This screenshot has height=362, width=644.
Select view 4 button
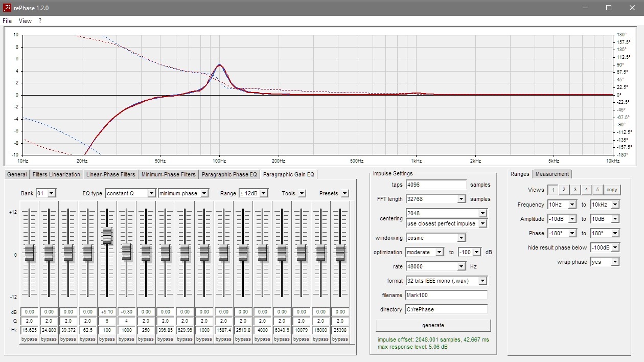[586, 190]
